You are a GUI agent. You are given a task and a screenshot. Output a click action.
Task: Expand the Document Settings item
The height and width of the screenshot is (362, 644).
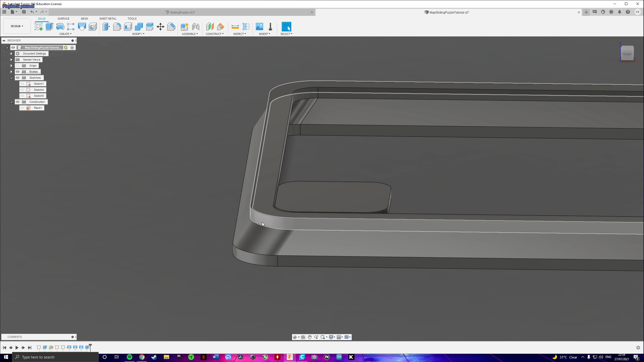click(x=11, y=53)
